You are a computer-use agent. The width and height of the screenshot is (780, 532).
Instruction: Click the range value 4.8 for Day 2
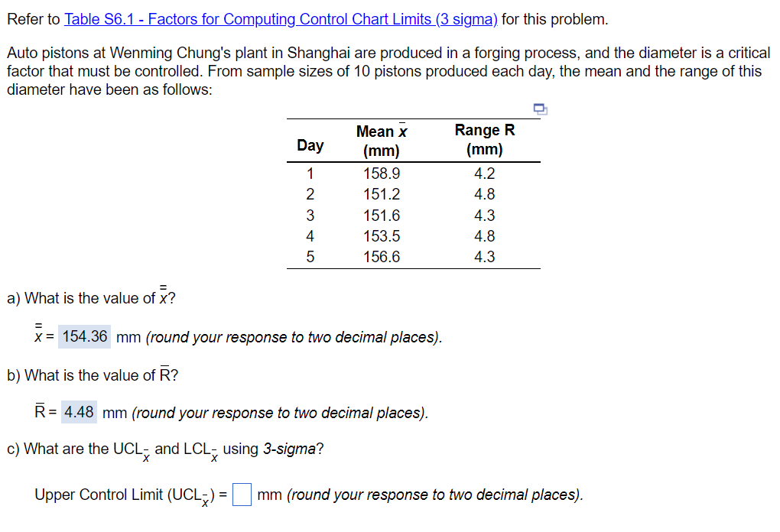[x=485, y=194]
